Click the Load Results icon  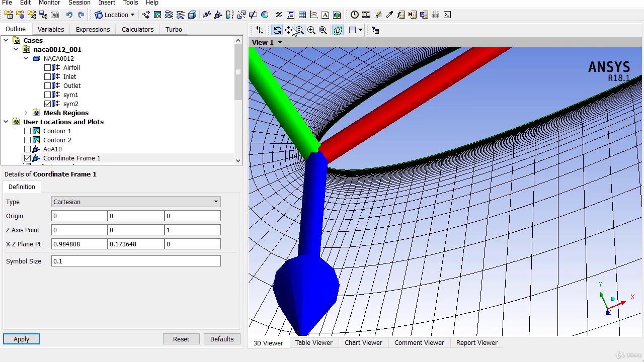pos(9,15)
